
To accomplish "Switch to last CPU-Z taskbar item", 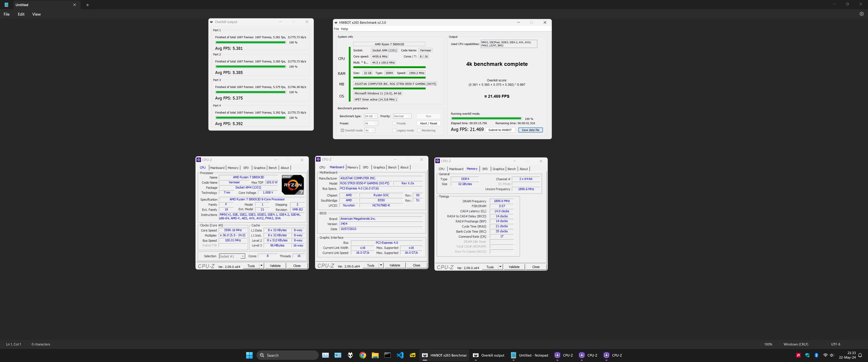I will (x=613, y=355).
